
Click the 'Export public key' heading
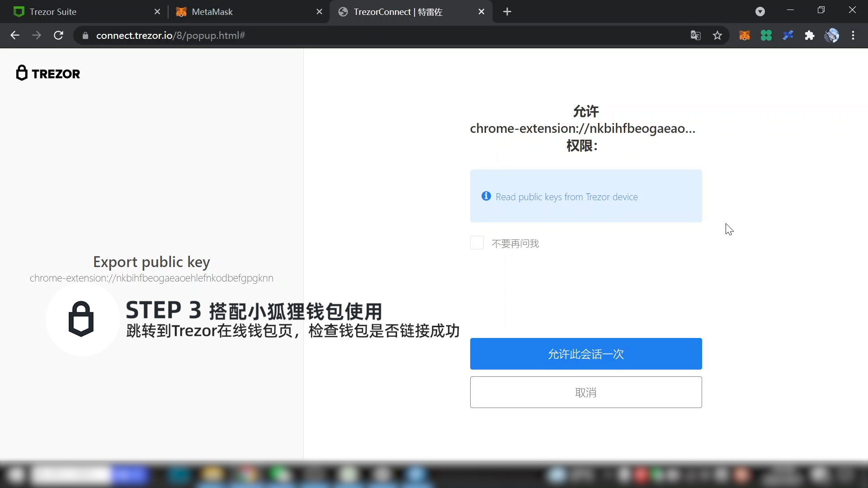(x=151, y=262)
